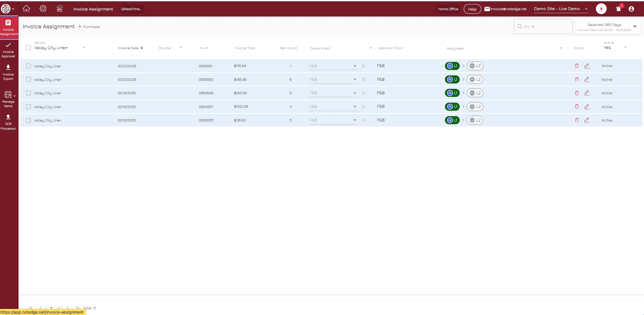Open Selected 365 Days date range dropdown
644x315 pixels.
pyautogui.click(x=607, y=27)
